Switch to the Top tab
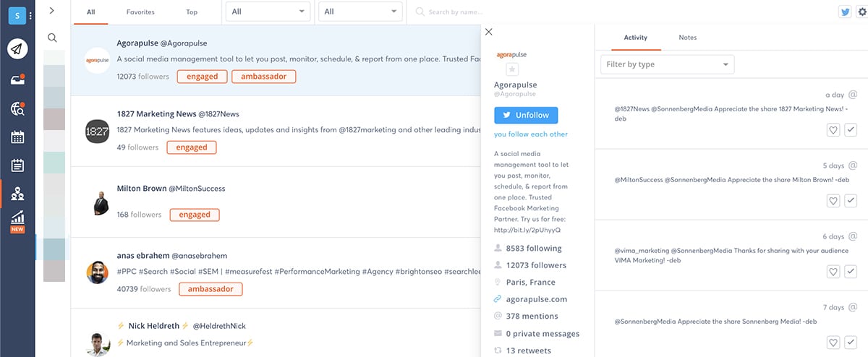The image size is (868, 357). pyautogui.click(x=192, y=12)
